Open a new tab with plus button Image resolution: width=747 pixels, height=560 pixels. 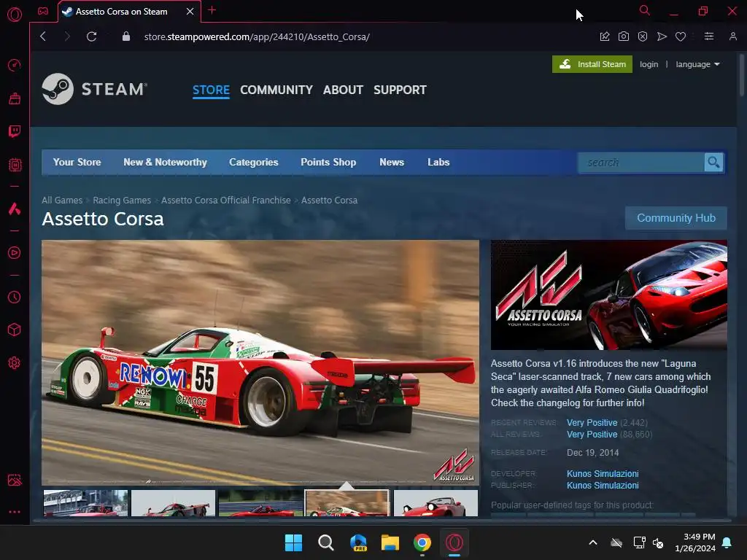[212, 10]
